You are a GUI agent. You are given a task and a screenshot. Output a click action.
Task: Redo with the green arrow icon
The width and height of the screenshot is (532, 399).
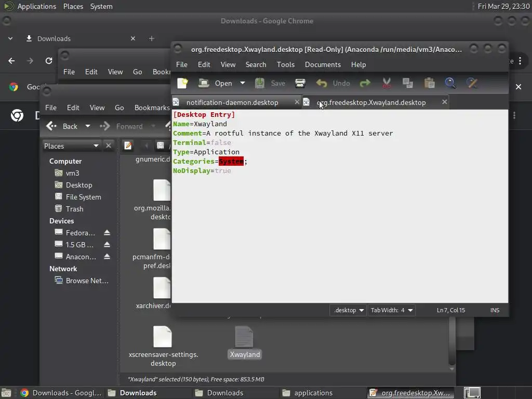[365, 83]
